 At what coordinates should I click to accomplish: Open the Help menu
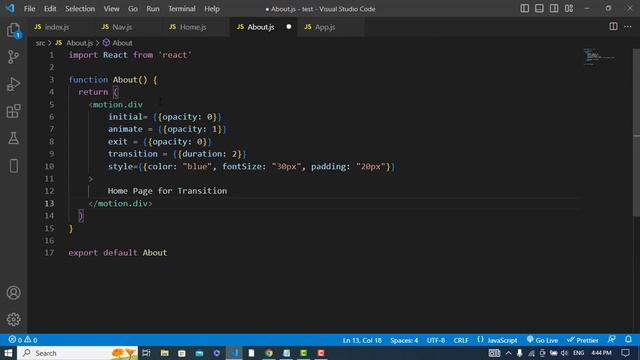coord(211,9)
